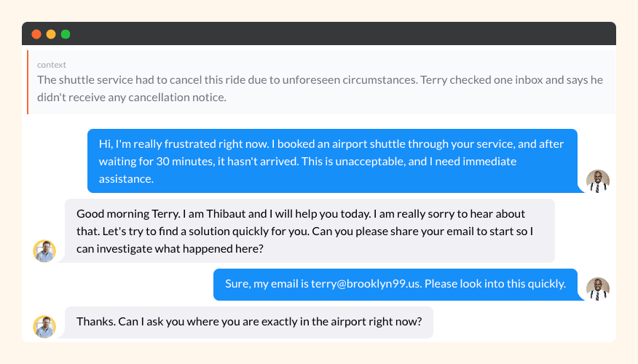Screen dimensions: 638x364
Task: Select the grey Good morning Terry message bubble
Action: [310, 231]
